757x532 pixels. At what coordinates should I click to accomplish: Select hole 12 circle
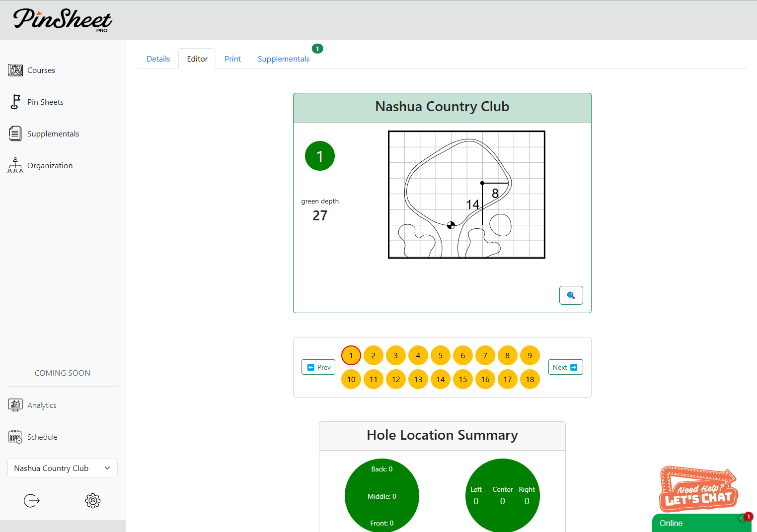click(x=396, y=379)
